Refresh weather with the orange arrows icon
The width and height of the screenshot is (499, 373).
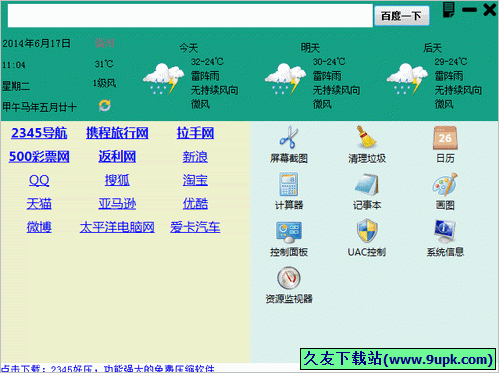point(105,106)
